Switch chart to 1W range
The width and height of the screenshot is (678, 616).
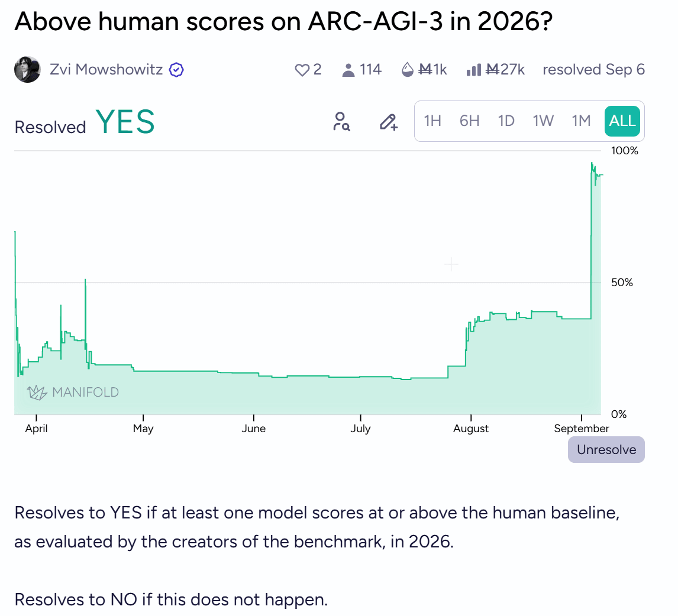point(543,121)
